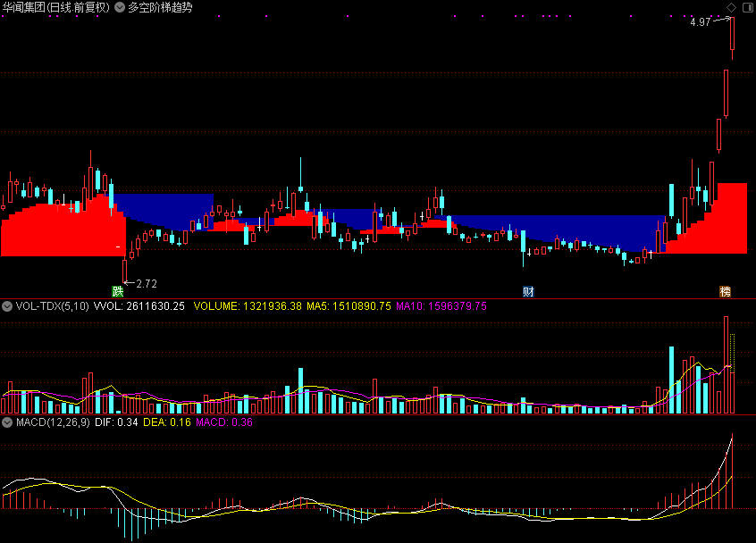Toggle the side panel icon at top right

pos(748,7)
